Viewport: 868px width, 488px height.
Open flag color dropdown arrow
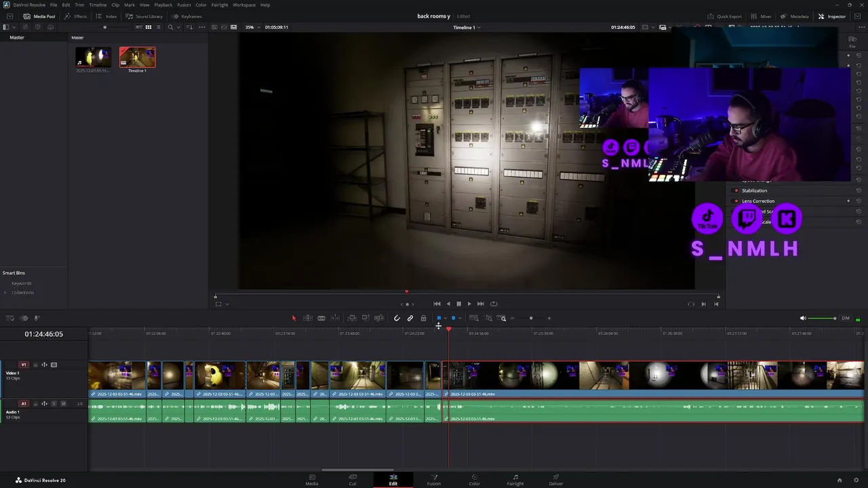445,318
